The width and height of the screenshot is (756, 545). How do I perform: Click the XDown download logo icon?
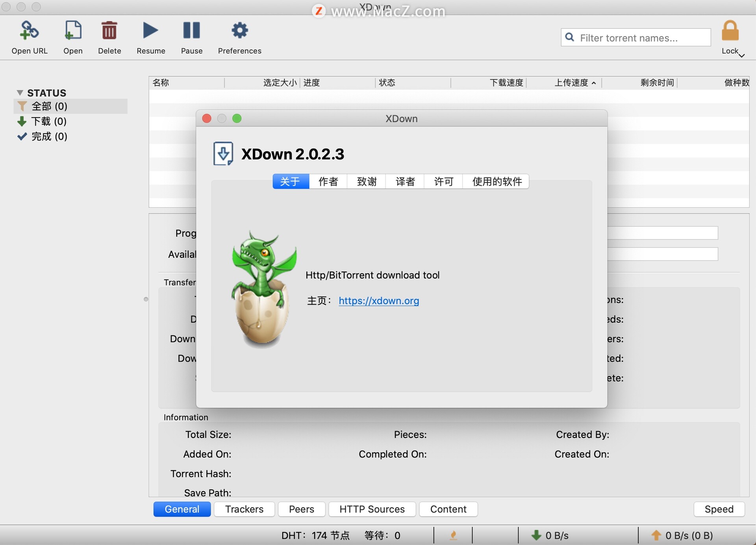click(x=223, y=154)
